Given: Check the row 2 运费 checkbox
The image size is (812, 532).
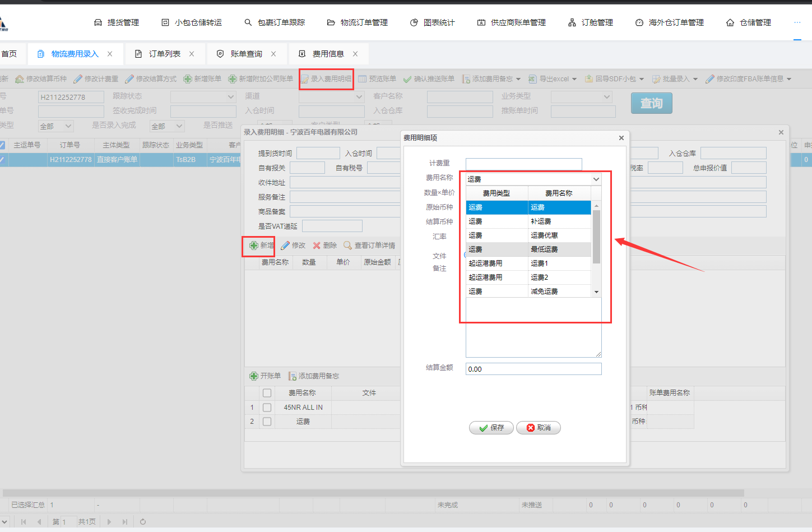Looking at the screenshot, I should (267, 422).
